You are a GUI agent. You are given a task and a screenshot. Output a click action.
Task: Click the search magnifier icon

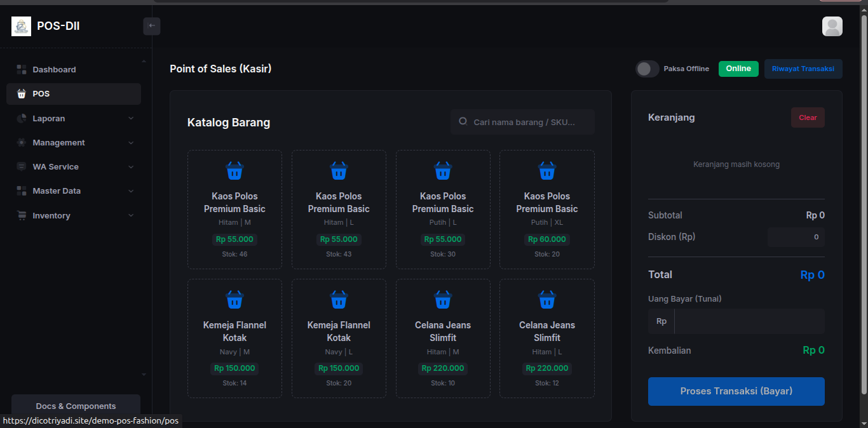tap(463, 121)
